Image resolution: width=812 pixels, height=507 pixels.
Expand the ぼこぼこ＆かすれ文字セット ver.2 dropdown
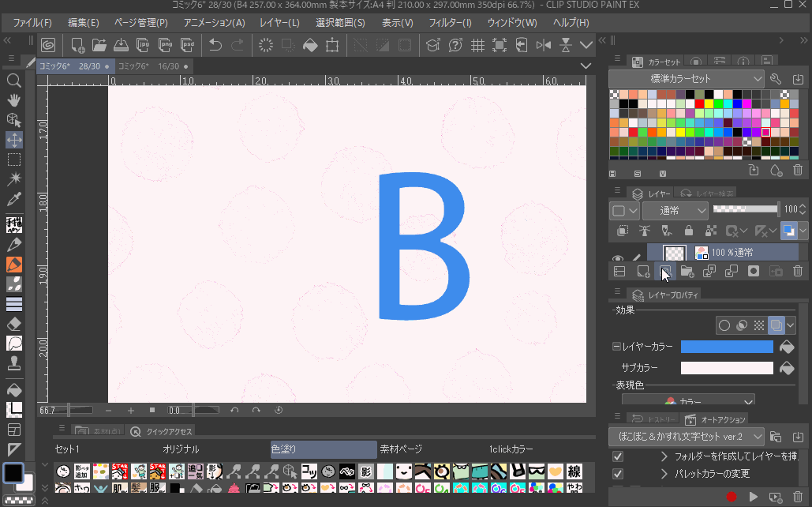686,436
